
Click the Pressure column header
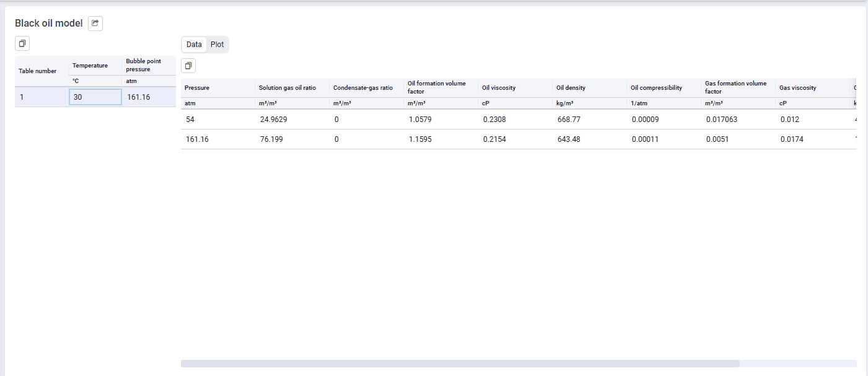[218, 88]
